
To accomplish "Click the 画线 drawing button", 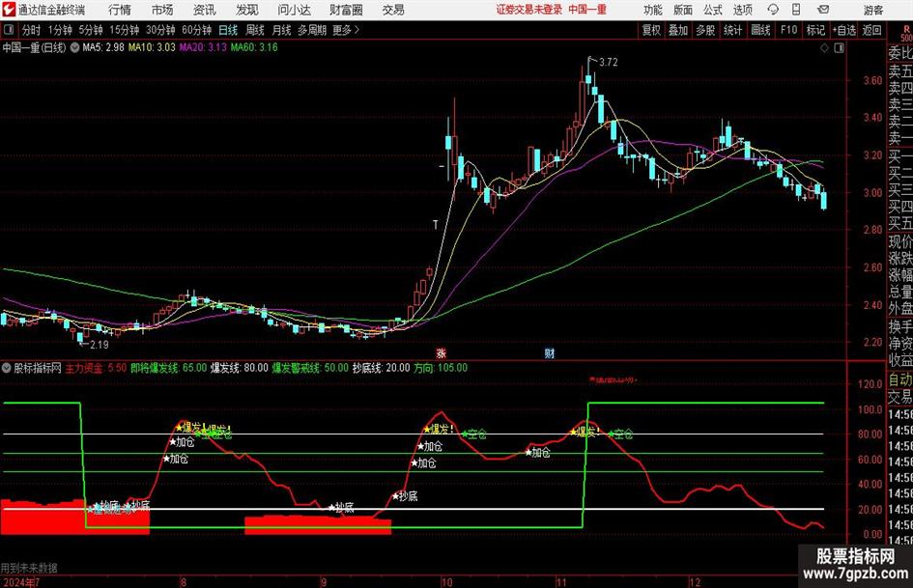I will [760, 30].
